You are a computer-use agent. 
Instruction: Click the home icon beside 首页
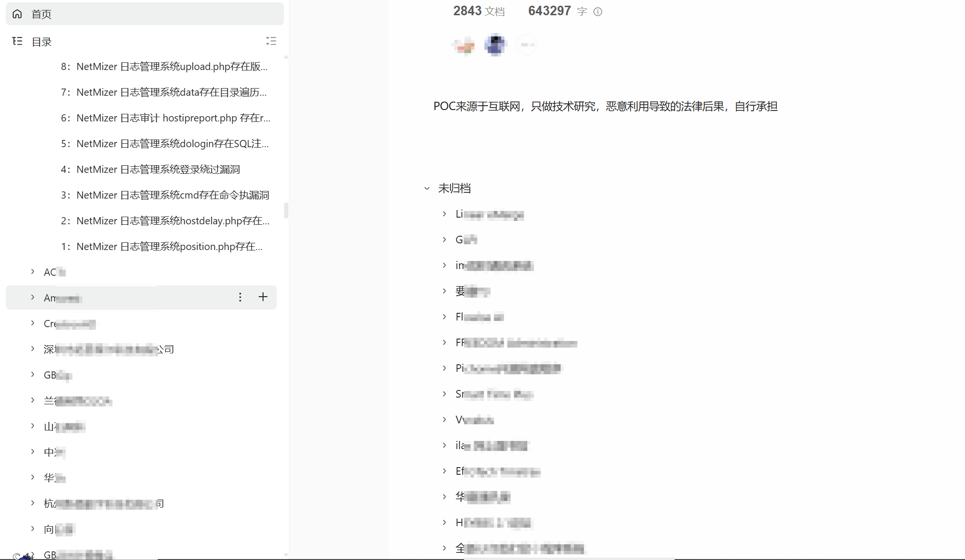pos(17,14)
